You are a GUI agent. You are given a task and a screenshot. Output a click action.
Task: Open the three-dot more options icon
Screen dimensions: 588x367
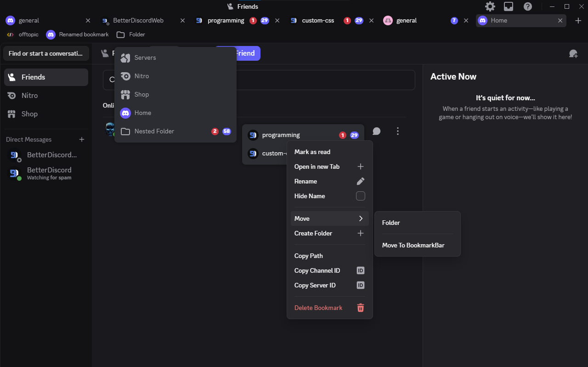click(398, 132)
